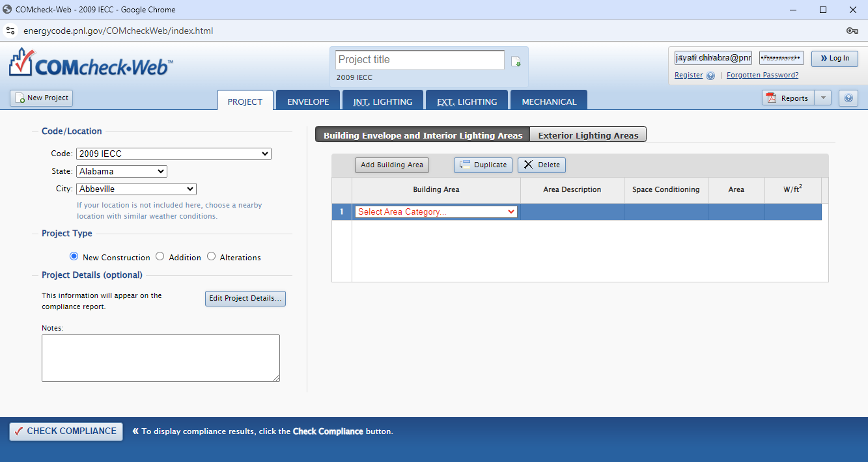Click the Building Area column header

(x=436, y=189)
